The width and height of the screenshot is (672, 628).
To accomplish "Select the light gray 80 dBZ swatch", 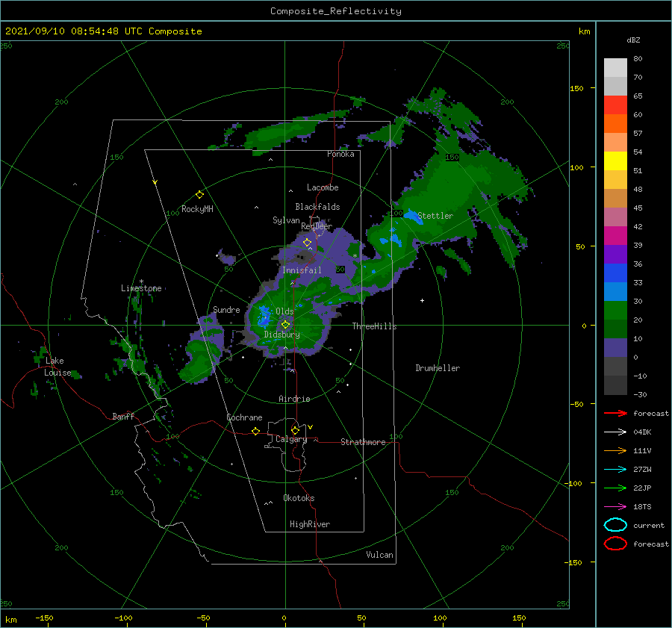I will (x=615, y=68).
